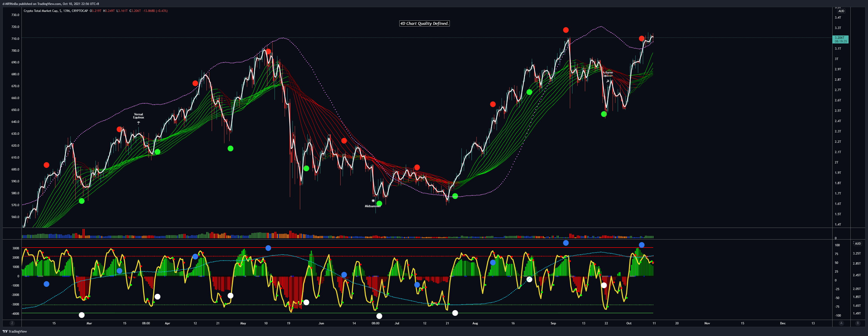The height and width of the screenshot is (336, 868).
Task: Click the Dec label on the time axis
Action: tap(783, 323)
